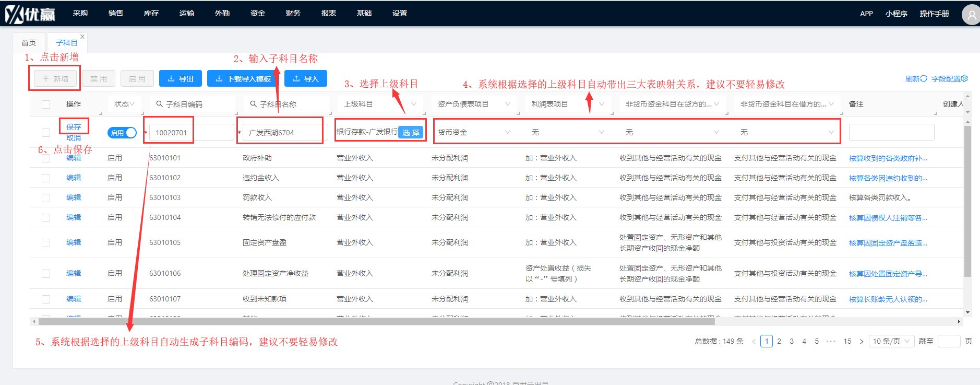
Task: Go to next page arrow
Action: 862,342
